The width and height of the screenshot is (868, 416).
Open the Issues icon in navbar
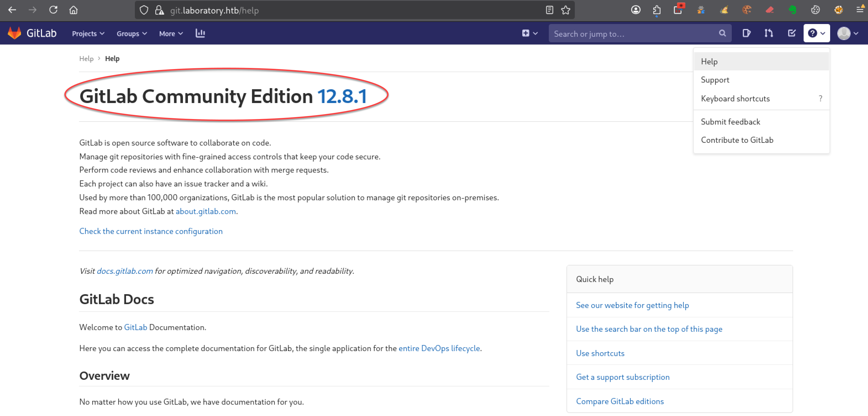pyautogui.click(x=746, y=33)
